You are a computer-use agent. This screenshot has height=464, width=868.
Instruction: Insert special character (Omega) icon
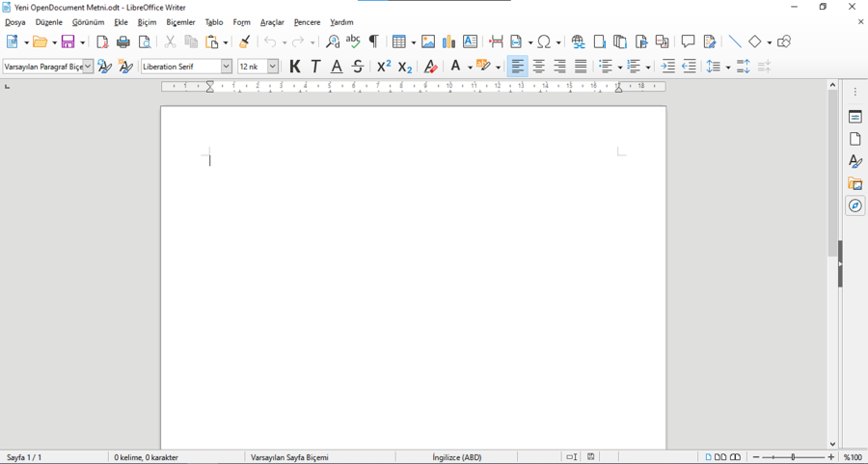point(545,41)
